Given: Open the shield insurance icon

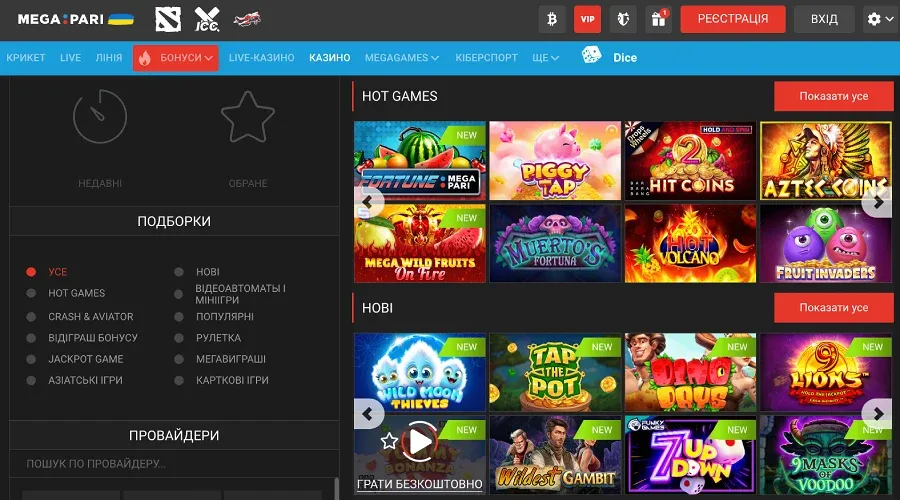Looking at the screenshot, I should click(623, 19).
